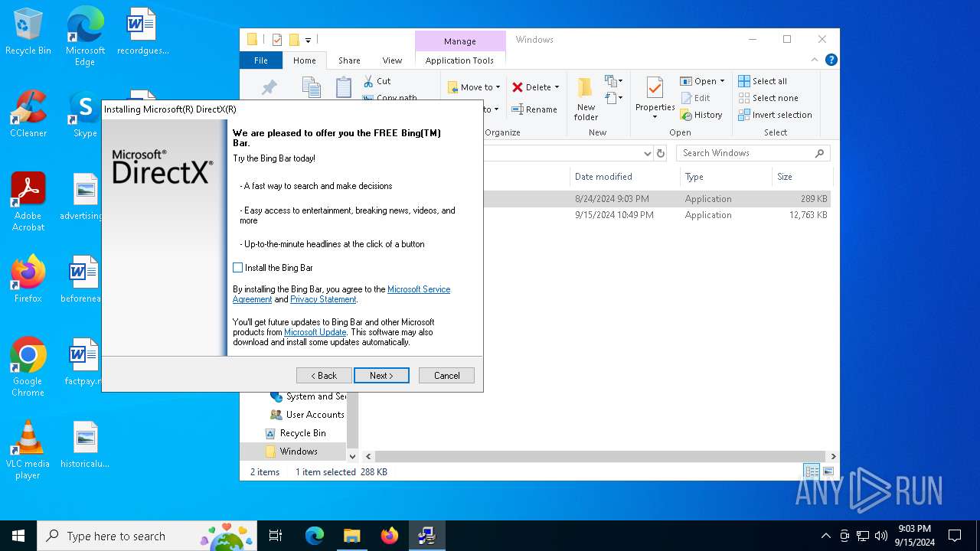The width and height of the screenshot is (980, 551).
Task: Click Quick Access Toolbar customize arrow
Action: tap(308, 40)
